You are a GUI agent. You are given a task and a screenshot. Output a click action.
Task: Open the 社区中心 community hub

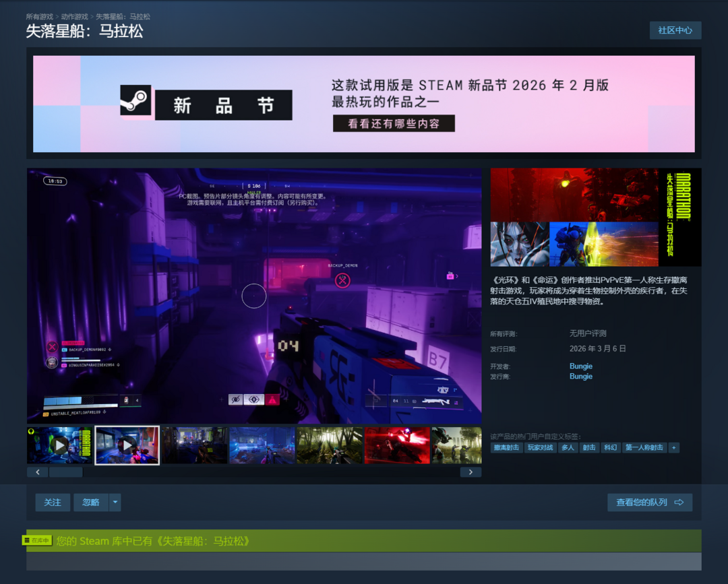pos(675,30)
